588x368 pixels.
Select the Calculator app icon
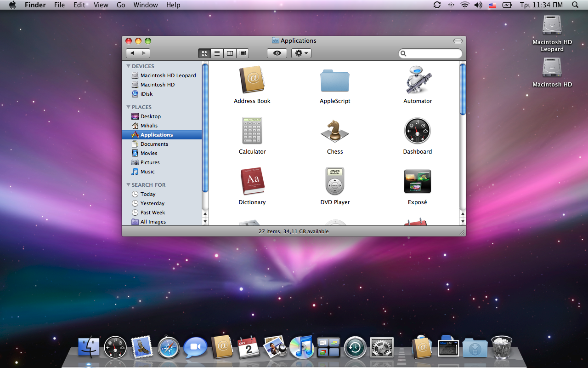(252, 131)
